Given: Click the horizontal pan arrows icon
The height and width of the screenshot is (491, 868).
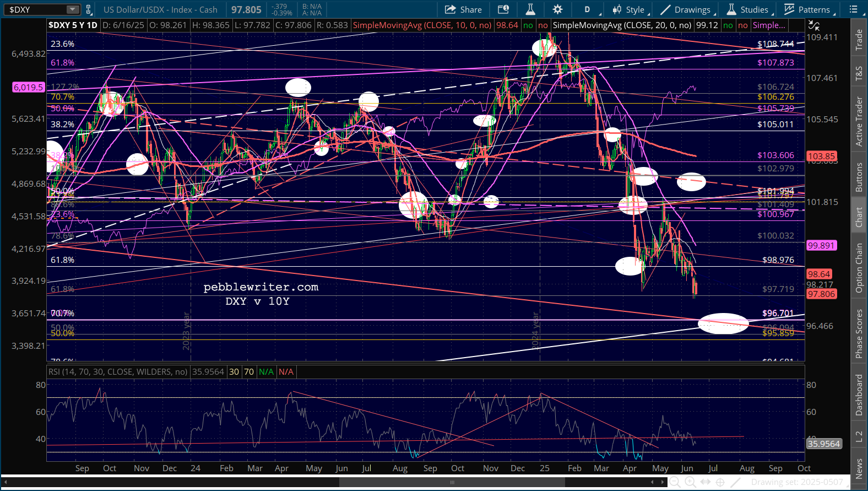Looking at the screenshot, I should (706, 482).
